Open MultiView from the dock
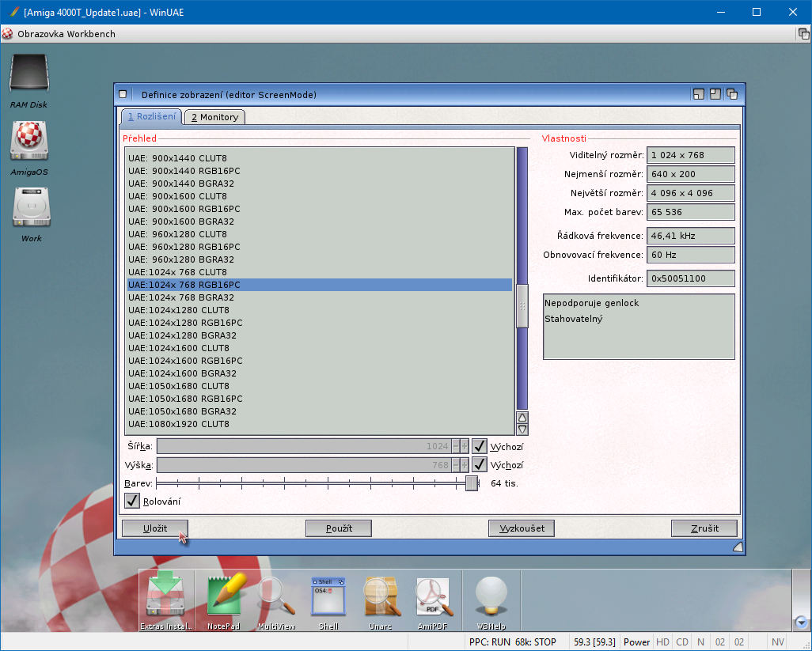The width and height of the screenshot is (812, 651). pos(276,597)
